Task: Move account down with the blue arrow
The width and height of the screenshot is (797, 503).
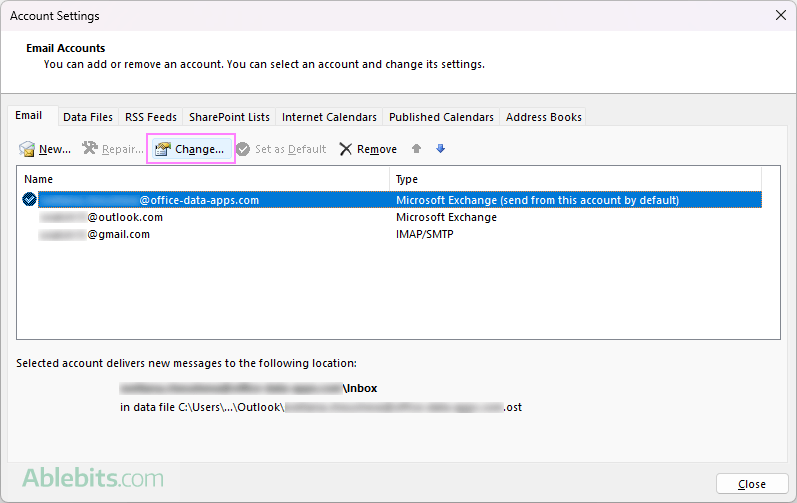Action: [441, 148]
